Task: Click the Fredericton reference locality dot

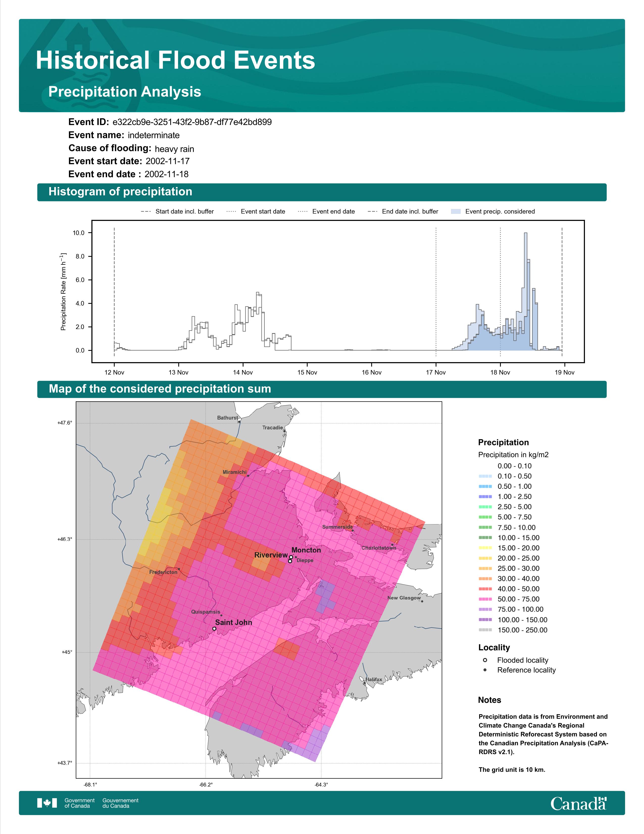Action: click(x=179, y=569)
